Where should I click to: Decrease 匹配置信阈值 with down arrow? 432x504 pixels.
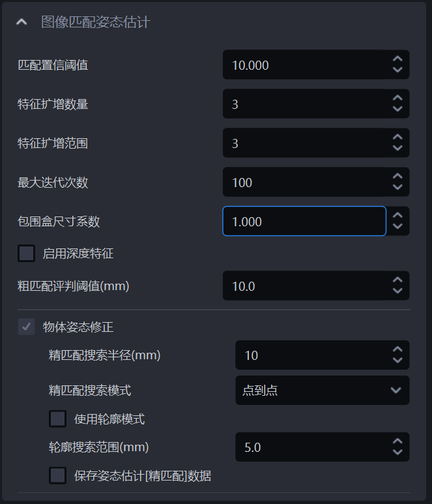click(x=397, y=70)
